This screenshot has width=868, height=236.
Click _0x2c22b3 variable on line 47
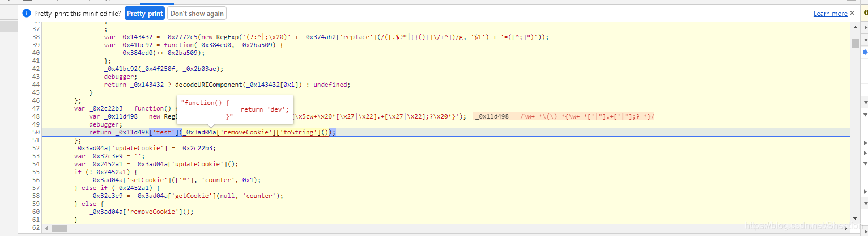click(107, 108)
